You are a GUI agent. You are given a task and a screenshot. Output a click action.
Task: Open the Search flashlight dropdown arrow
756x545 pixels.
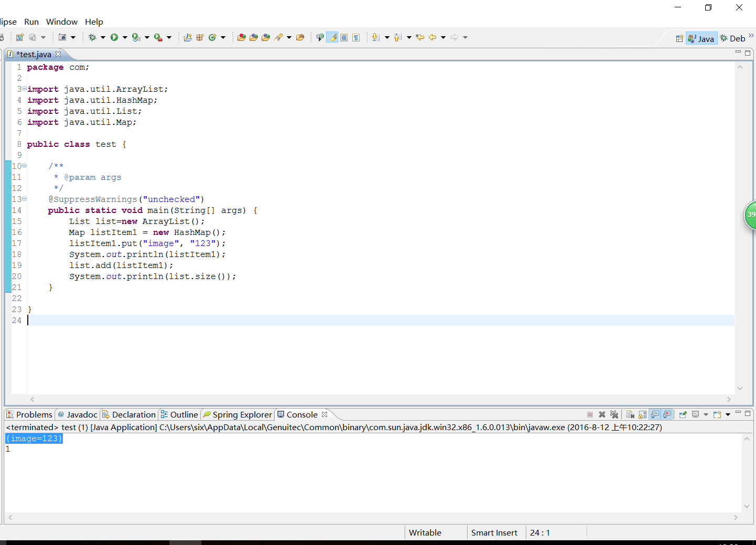click(x=289, y=37)
